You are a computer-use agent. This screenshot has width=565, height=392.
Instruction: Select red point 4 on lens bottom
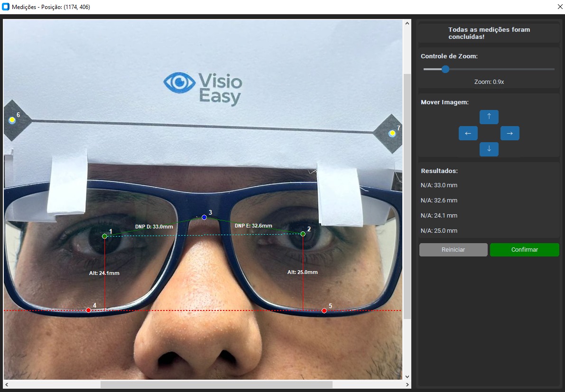click(x=89, y=310)
